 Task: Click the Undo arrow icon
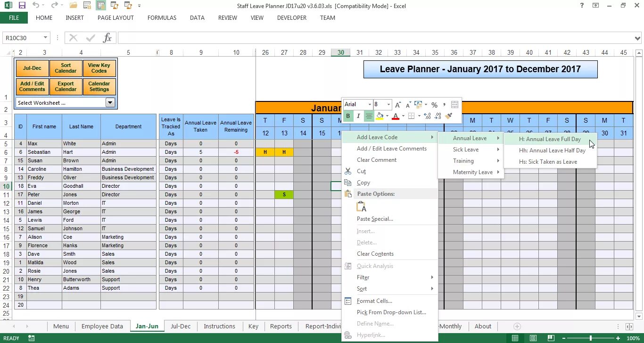click(36, 6)
